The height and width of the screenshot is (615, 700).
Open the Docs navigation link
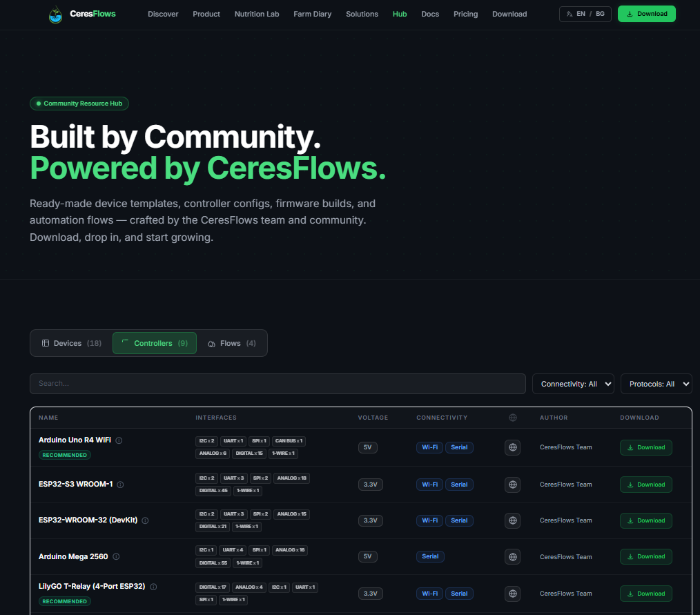pyautogui.click(x=430, y=14)
